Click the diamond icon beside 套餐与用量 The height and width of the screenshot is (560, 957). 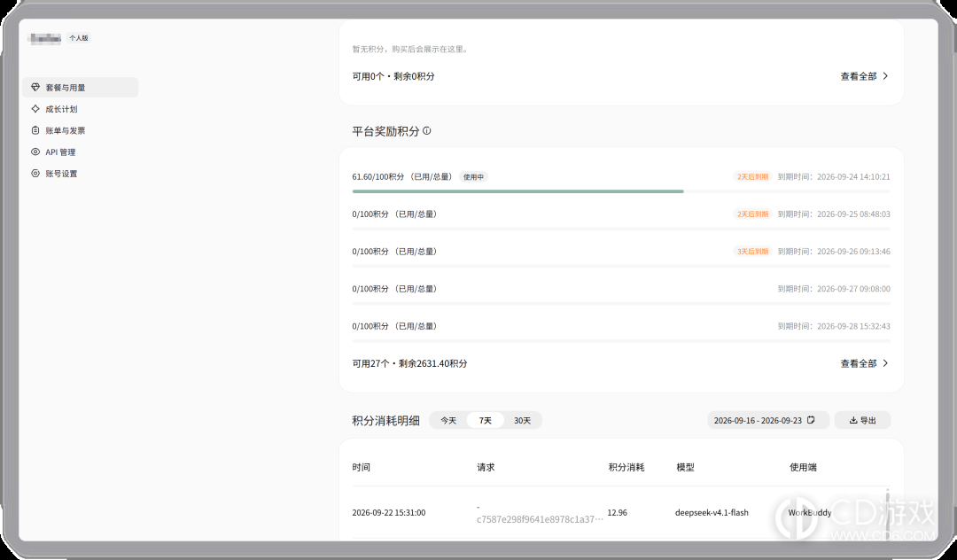35,87
